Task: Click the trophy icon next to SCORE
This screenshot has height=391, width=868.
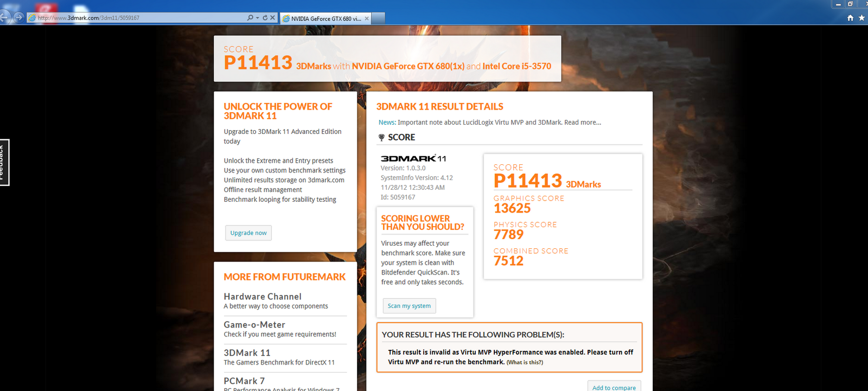Action: [x=381, y=138]
